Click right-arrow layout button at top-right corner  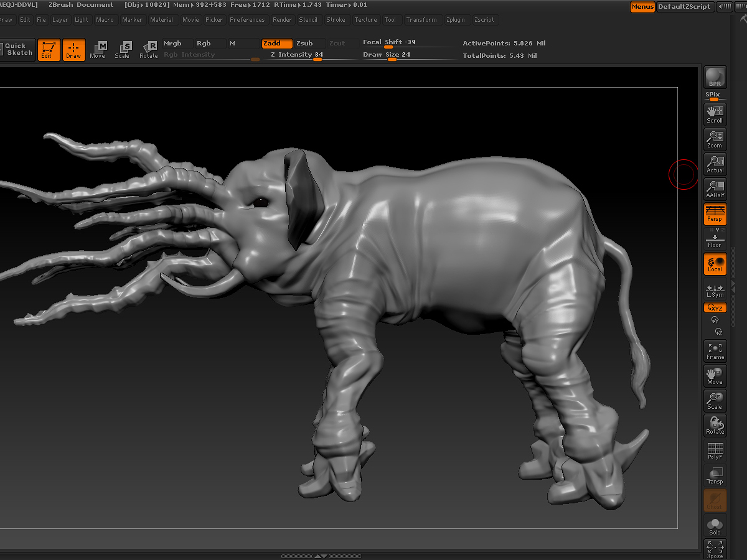(x=740, y=7)
